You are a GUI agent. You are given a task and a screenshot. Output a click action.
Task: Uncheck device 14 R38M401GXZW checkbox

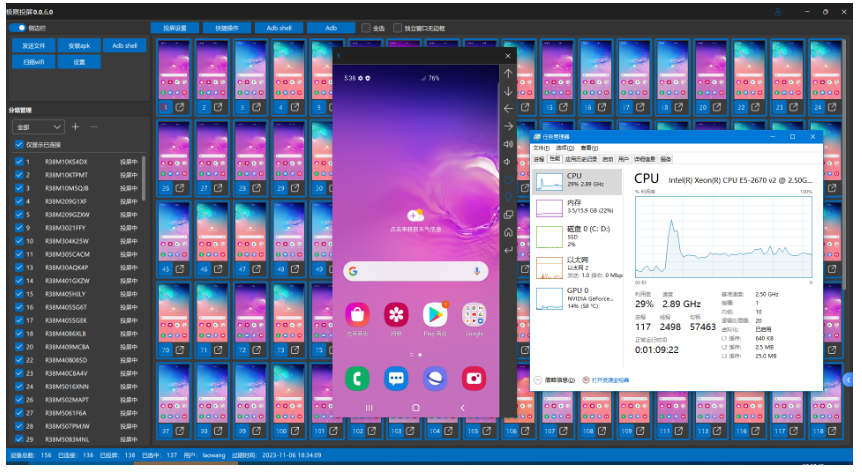19,280
